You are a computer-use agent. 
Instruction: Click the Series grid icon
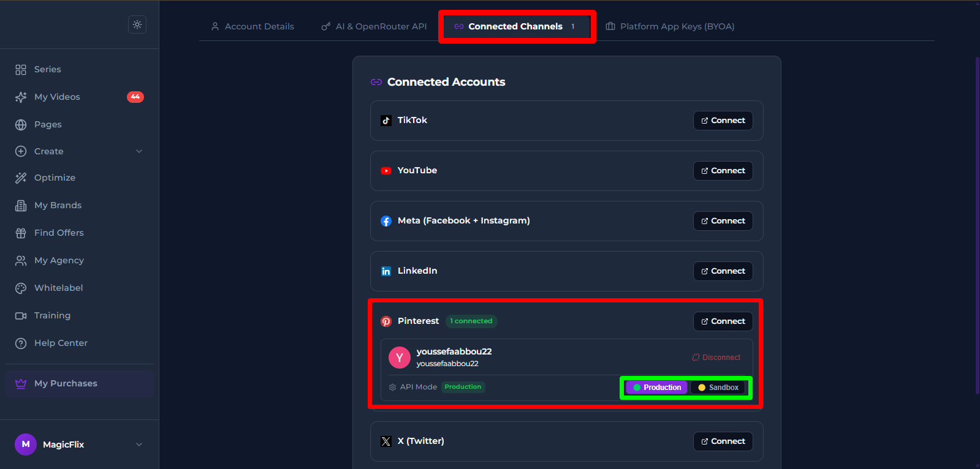[x=21, y=70]
